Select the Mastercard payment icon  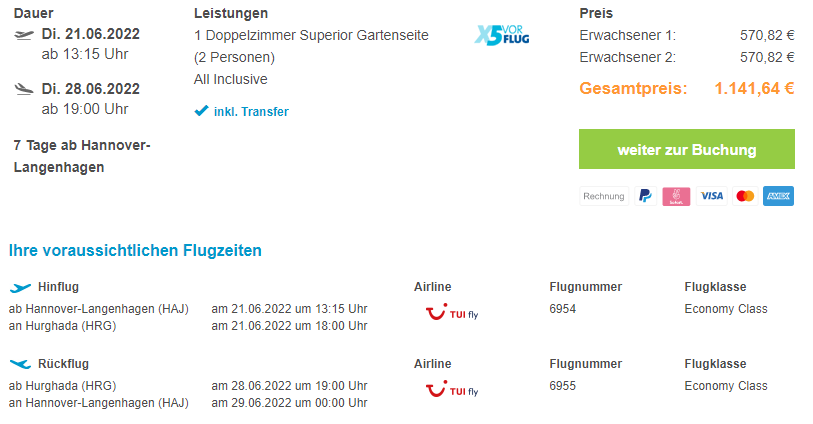pos(745,196)
